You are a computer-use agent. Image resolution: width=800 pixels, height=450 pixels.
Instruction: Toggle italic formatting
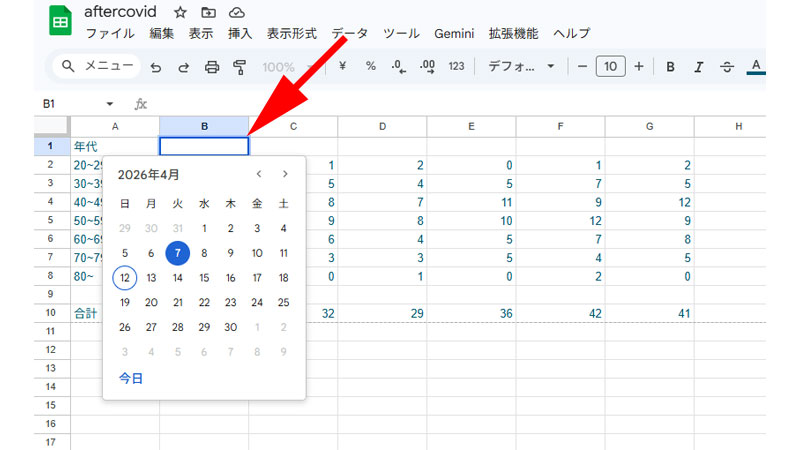699,67
